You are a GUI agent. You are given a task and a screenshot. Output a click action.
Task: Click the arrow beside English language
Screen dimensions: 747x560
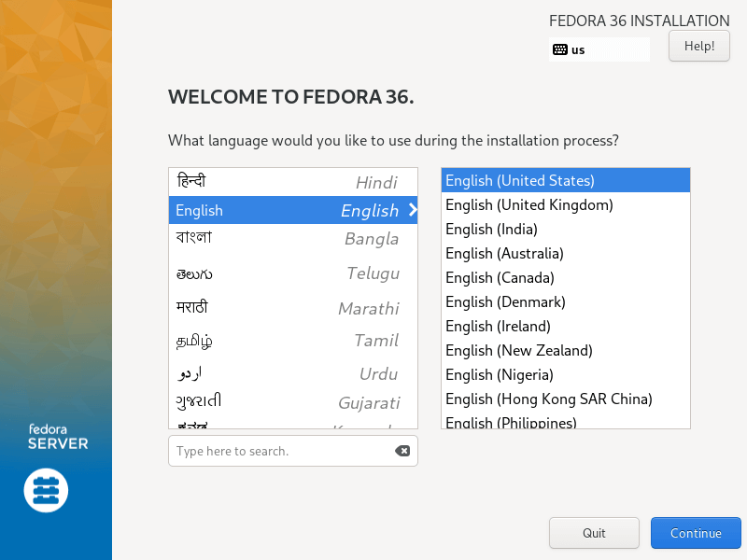pos(413,210)
